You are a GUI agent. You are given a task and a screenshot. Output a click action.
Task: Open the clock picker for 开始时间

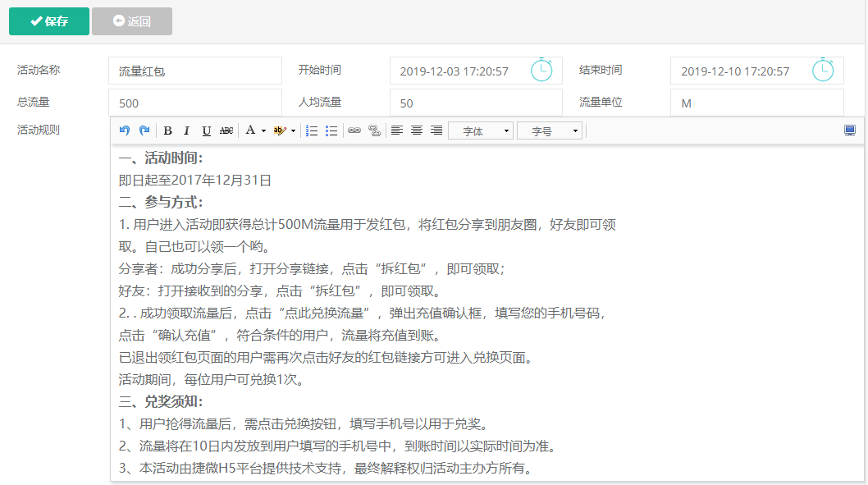(x=541, y=71)
